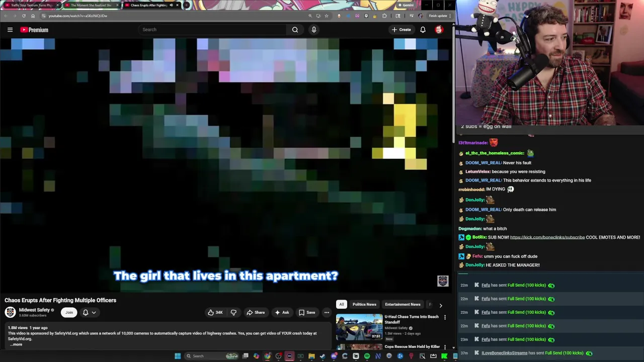Open YouTube notifications bell
The image size is (644, 362).
[x=423, y=30]
